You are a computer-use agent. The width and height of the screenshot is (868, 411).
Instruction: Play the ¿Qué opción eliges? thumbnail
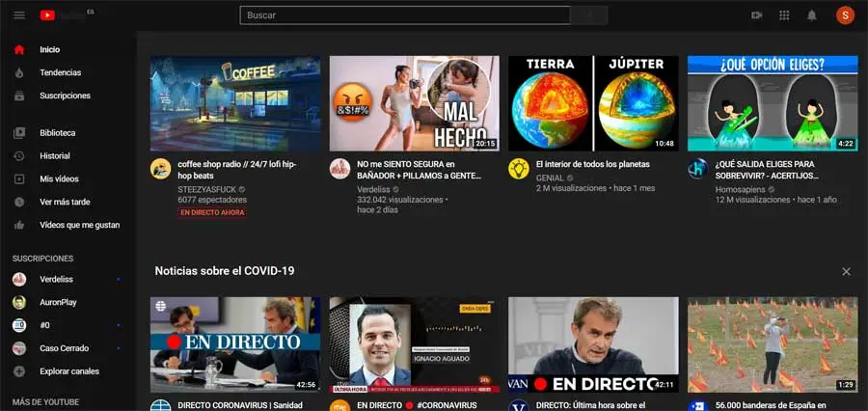(x=773, y=103)
